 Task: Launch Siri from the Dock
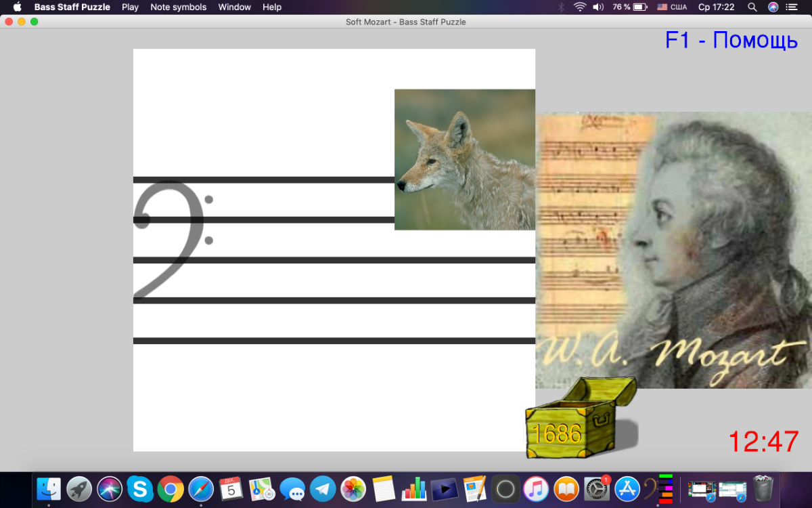pos(110,488)
